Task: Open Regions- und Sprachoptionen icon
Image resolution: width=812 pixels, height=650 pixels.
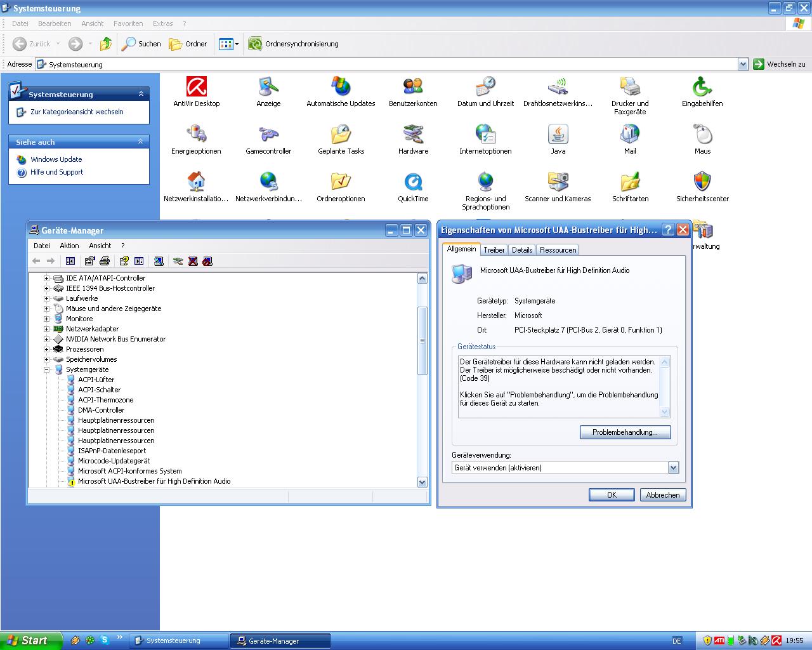Action: tap(485, 190)
